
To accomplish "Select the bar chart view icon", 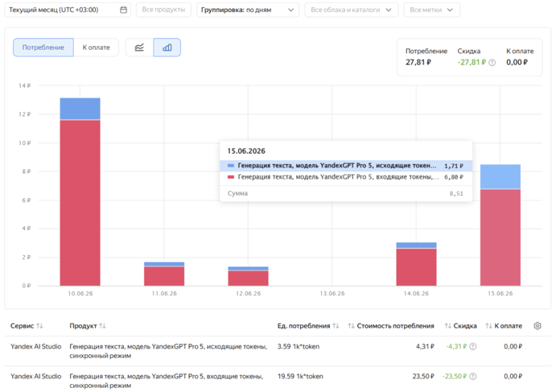I will point(167,47).
